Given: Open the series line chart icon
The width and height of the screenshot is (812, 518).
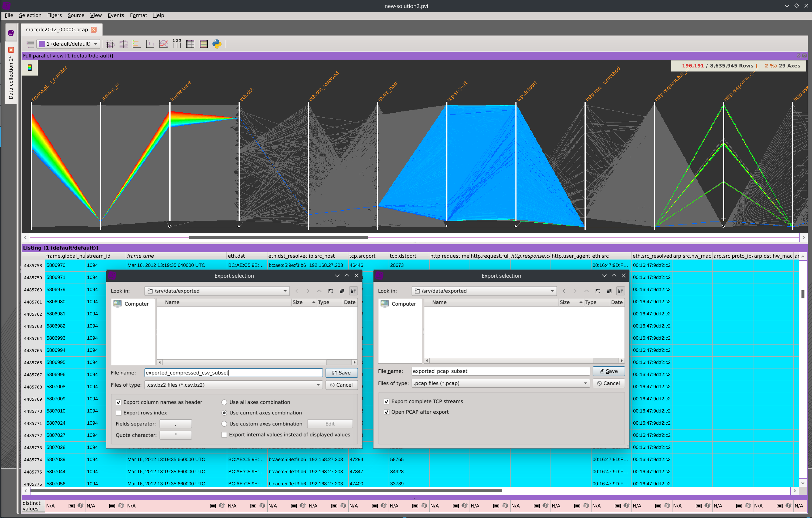Looking at the screenshot, I should click(x=164, y=44).
